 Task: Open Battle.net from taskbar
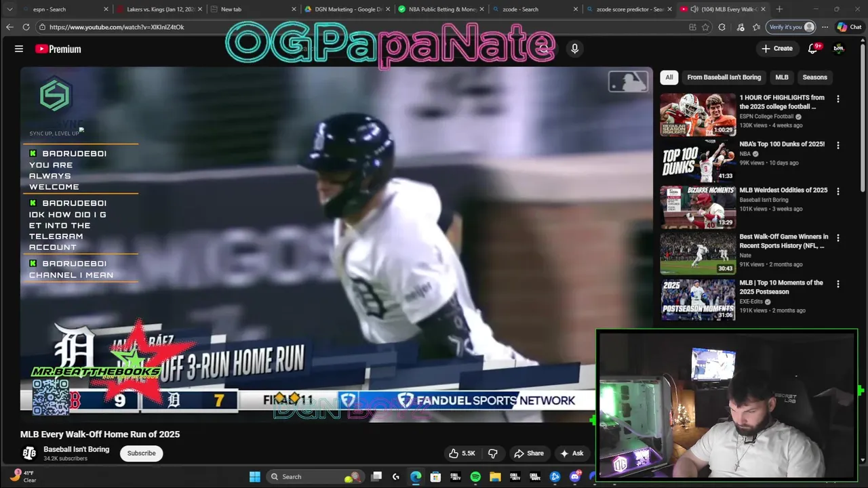tap(555, 476)
